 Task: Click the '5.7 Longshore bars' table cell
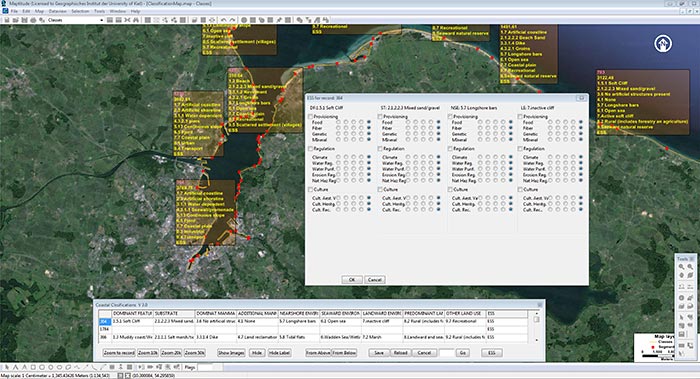pos(299,321)
